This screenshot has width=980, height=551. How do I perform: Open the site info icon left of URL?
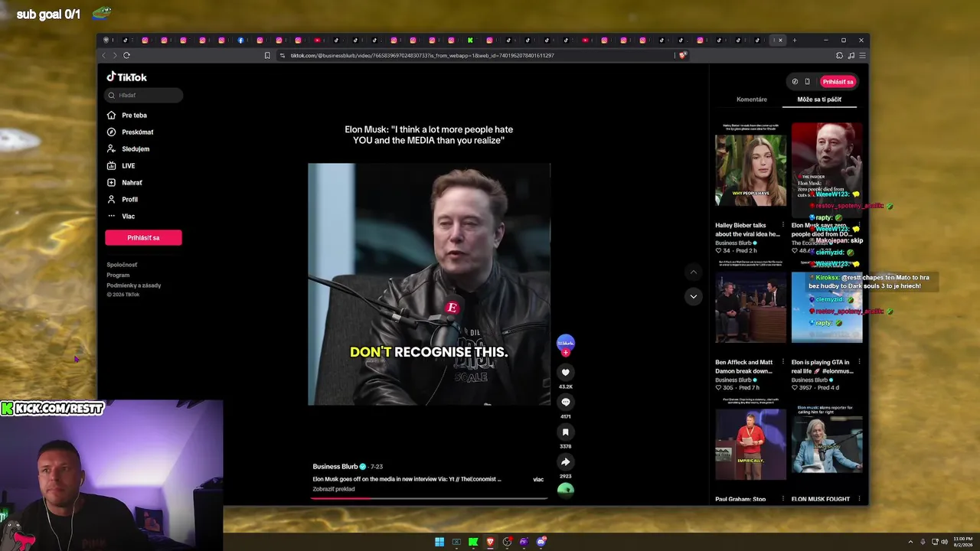coord(282,55)
